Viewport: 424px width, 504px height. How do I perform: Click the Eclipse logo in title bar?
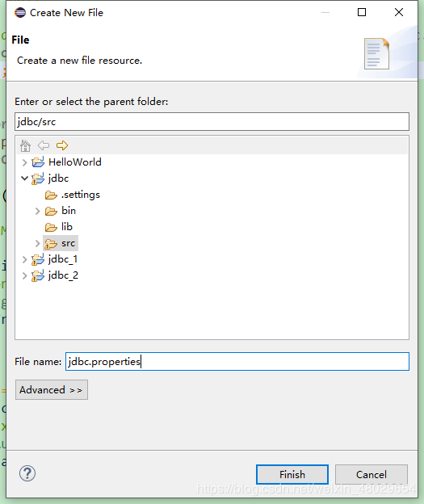[x=20, y=13]
